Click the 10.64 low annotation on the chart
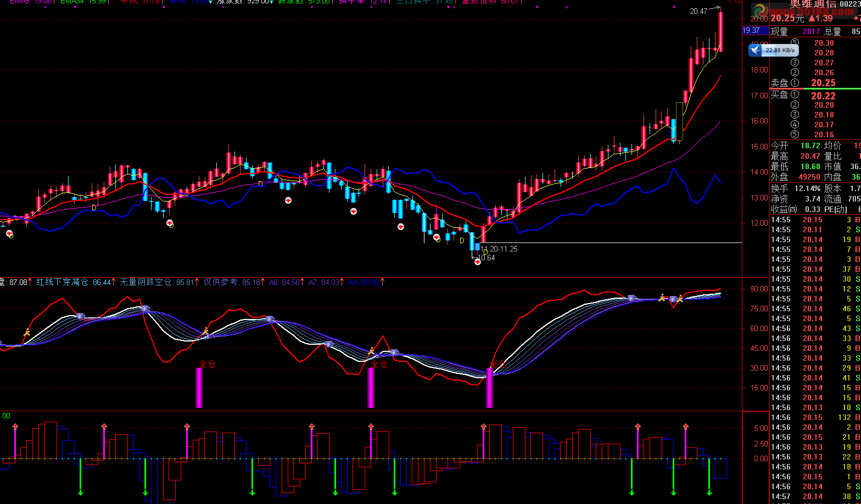The width and height of the screenshot is (861, 504). [x=487, y=258]
